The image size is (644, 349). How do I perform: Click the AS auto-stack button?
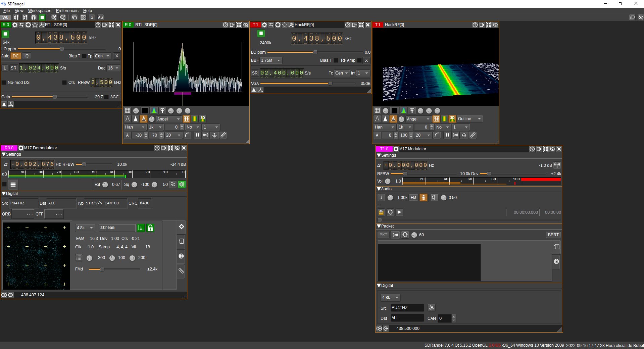pos(100,17)
